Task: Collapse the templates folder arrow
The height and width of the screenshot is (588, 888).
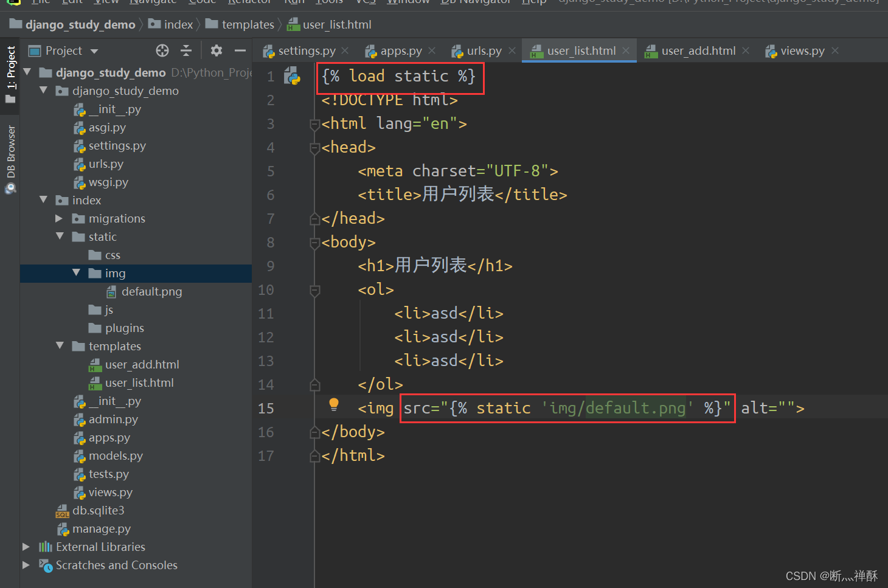Action: 60,345
